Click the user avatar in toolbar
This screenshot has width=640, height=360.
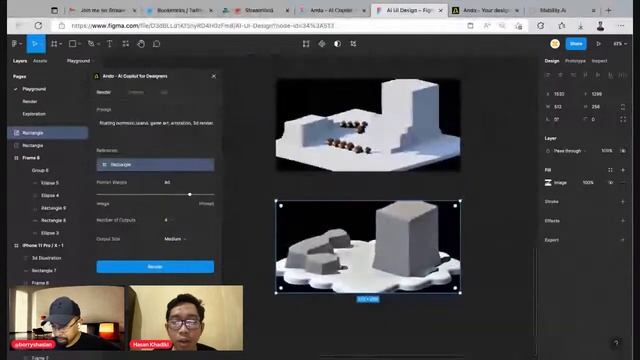555,44
